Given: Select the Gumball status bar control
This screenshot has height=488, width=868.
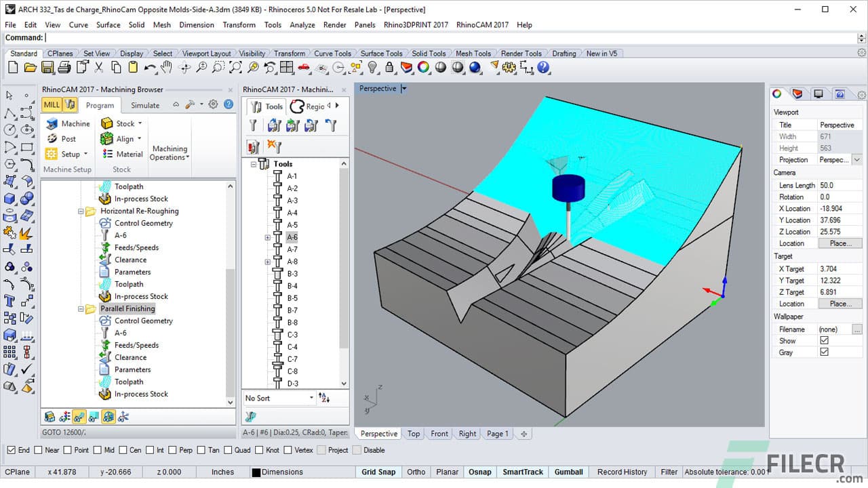Looking at the screenshot, I should click(x=568, y=472).
